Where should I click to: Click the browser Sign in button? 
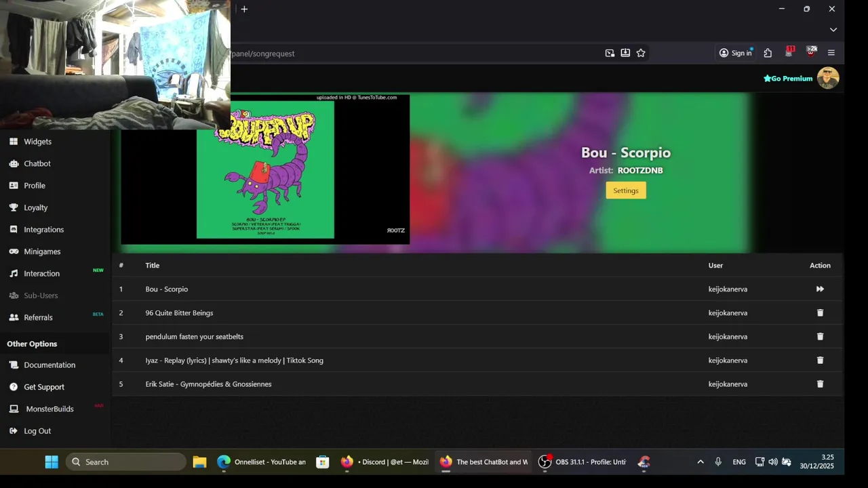pyautogui.click(x=736, y=53)
